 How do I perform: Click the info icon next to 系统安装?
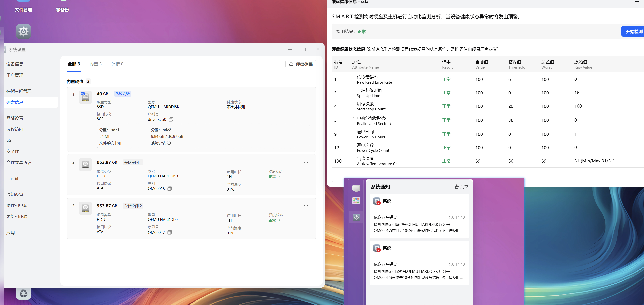(169, 143)
